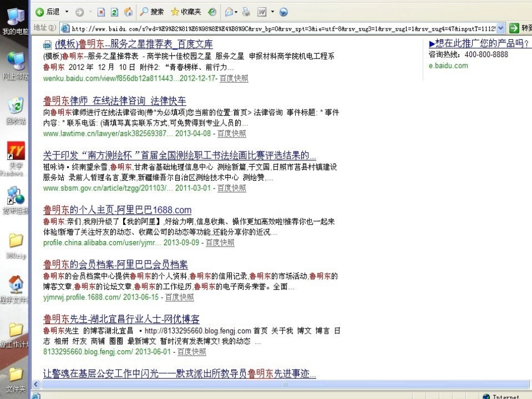The image size is (532, 399).
Task: Open result about 南方测绘杯 书法绘画比赛评选结果
Action: coord(180,156)
